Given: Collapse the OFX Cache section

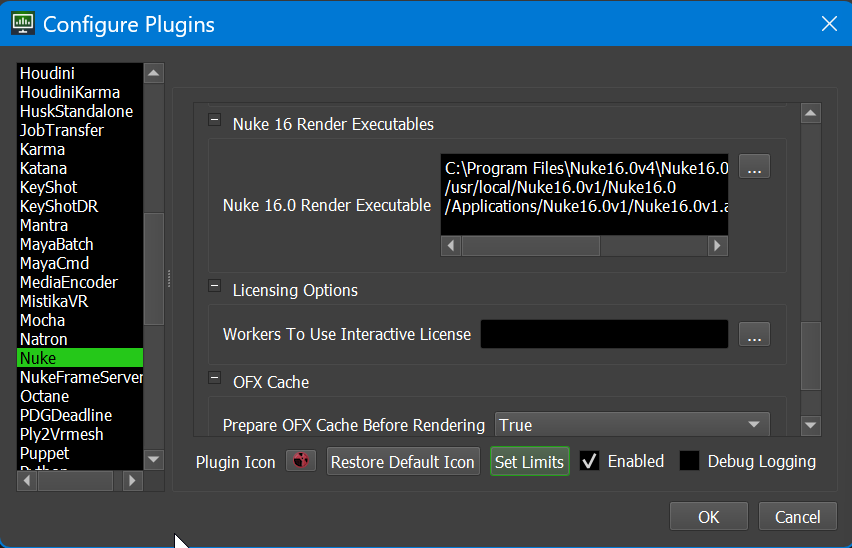Looking at the screenshot, I should (x=214, y=378).
